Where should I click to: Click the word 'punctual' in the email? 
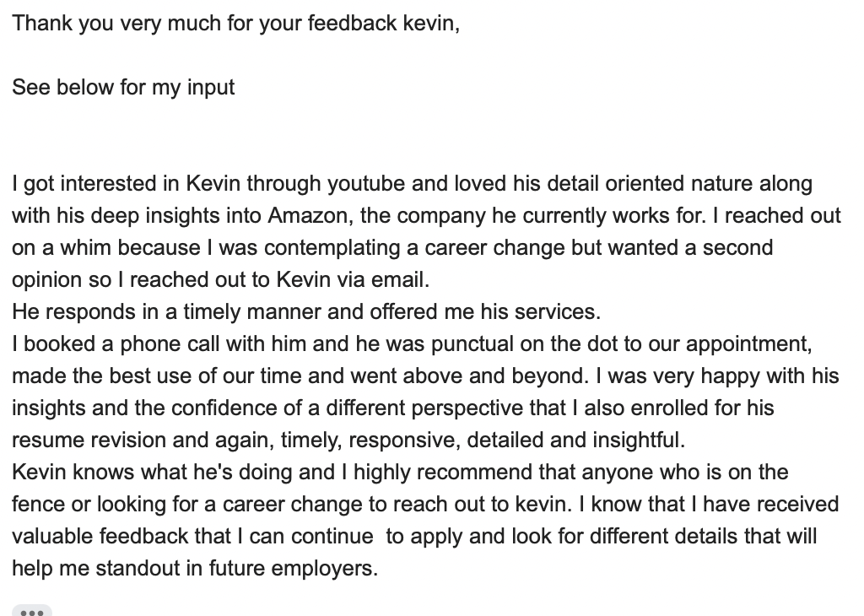pyautogui.click(x=472, y=344)
